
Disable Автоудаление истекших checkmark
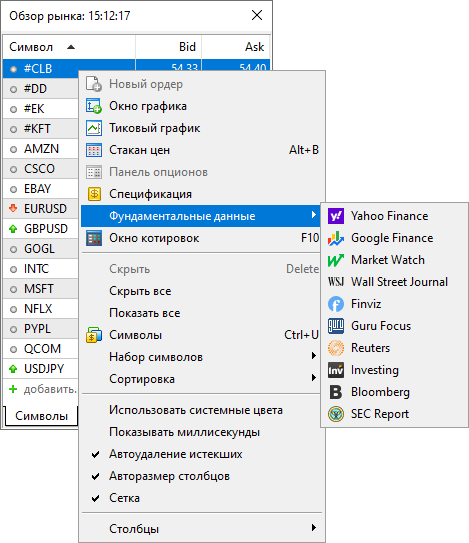click(96, 454)
